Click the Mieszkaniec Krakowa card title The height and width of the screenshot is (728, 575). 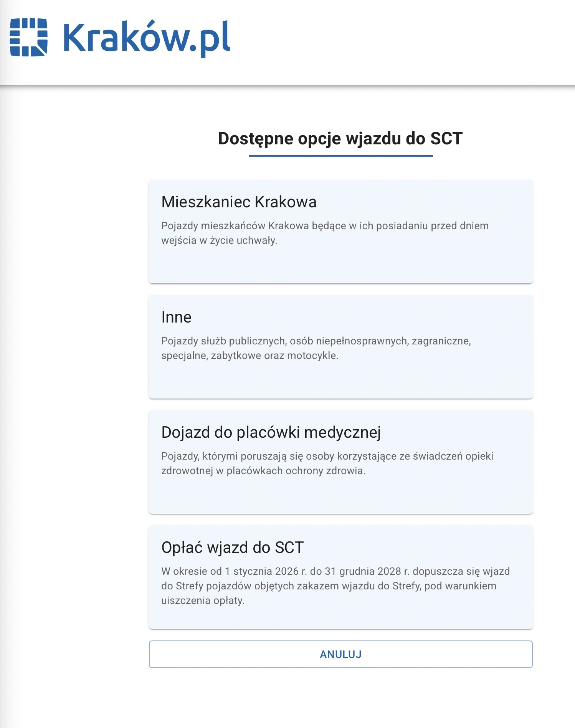coord(239,202)
